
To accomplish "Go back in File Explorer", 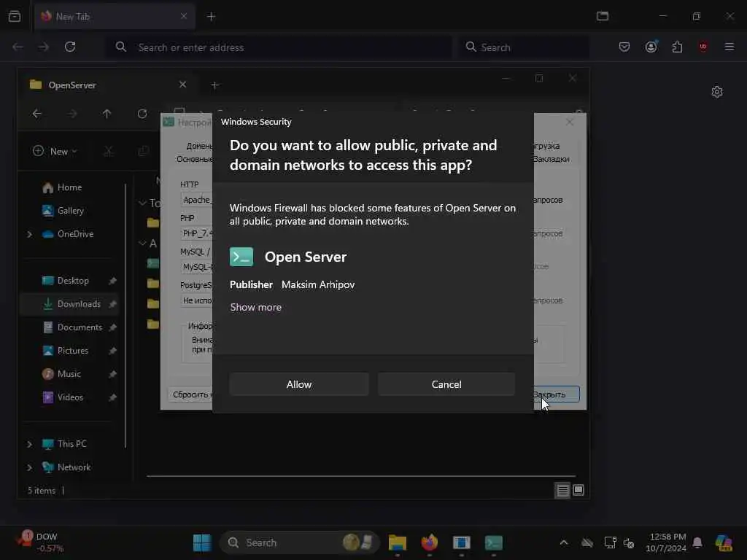I will click(37, 114).
